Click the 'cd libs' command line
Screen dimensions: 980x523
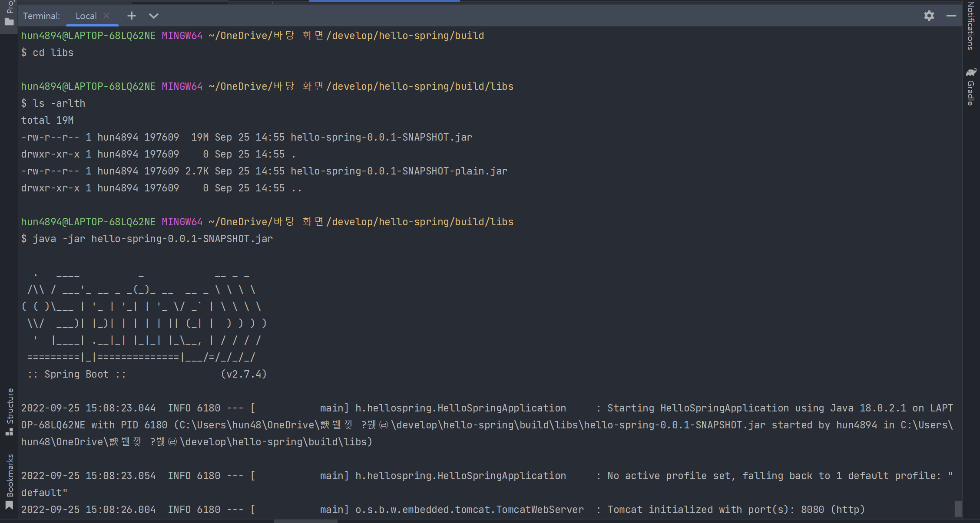click(x=53, y=53)
